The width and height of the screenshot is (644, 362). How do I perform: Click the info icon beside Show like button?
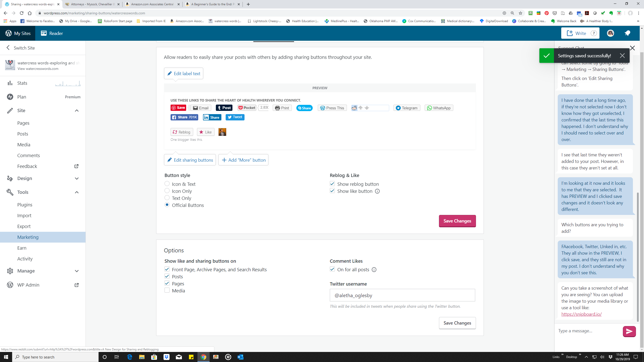click(x=377, y=191)
